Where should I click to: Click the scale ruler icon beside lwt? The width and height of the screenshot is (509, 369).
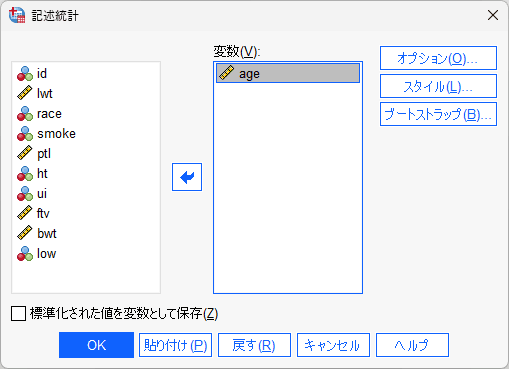[25, 93]
